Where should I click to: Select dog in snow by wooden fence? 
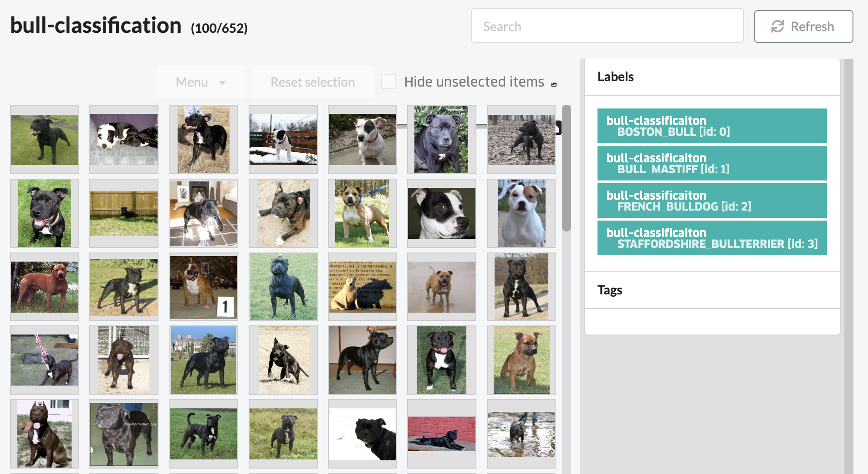(283, 139)
